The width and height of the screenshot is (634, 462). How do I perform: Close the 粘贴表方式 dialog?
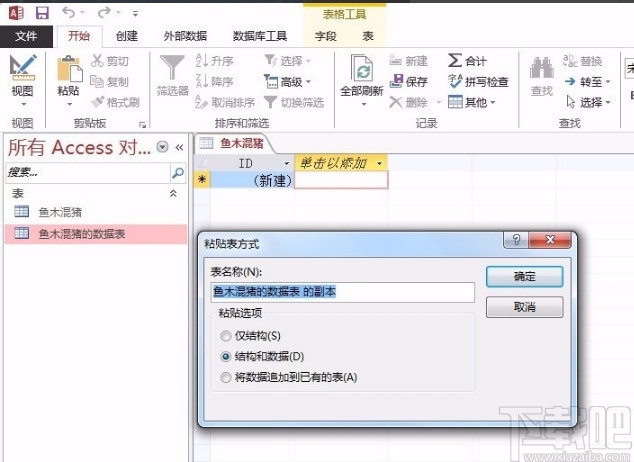pos(550,240)
